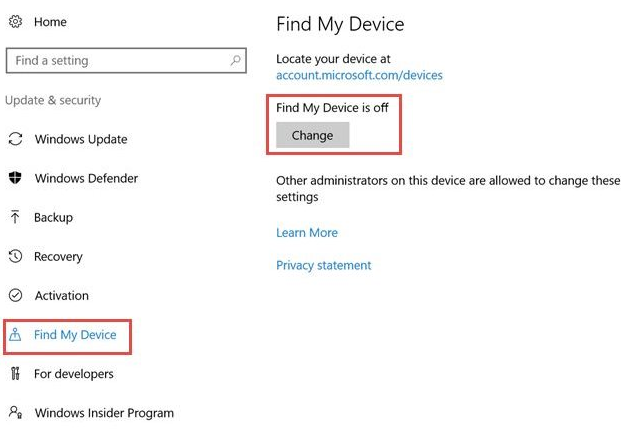Viewport: 633px width, 437px height.
Task: Click the Windows Insider Program icon
Action: 15,412
